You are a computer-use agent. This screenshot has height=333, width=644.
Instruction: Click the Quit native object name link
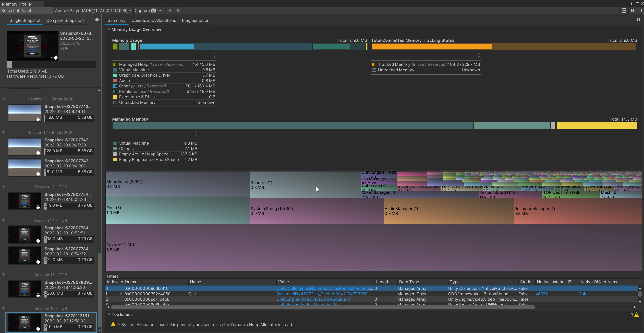click(582, 294)
